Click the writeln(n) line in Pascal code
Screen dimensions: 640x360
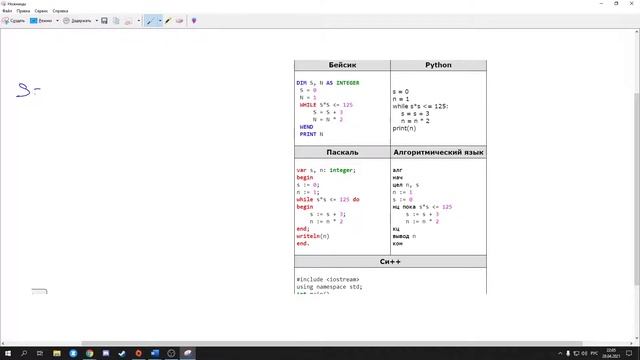pos(313,236)
